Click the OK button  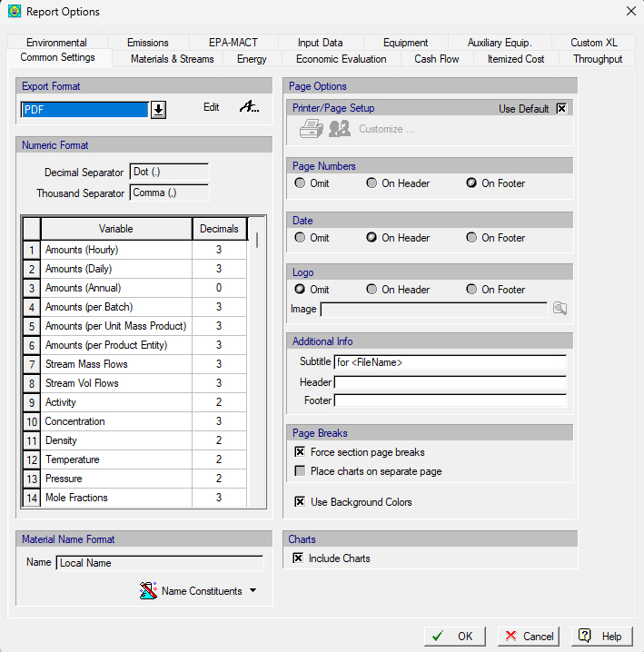point(454,637)
